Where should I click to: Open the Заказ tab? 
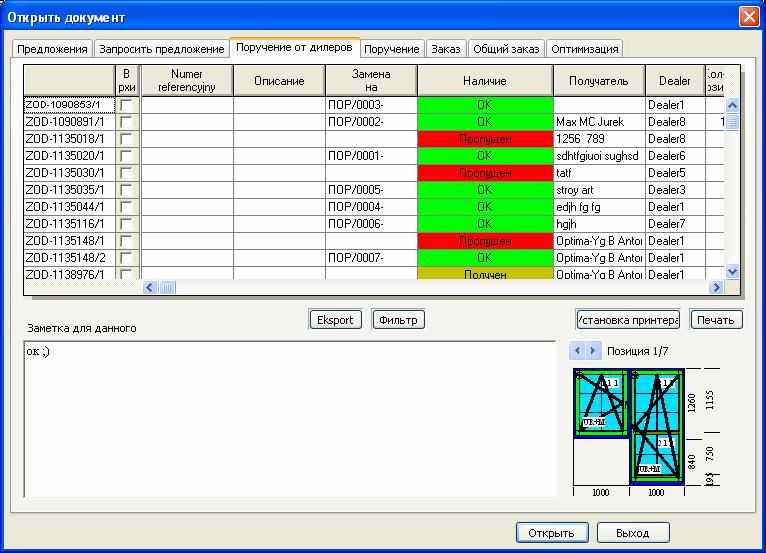pyautogui.click(x=446, y=49)
